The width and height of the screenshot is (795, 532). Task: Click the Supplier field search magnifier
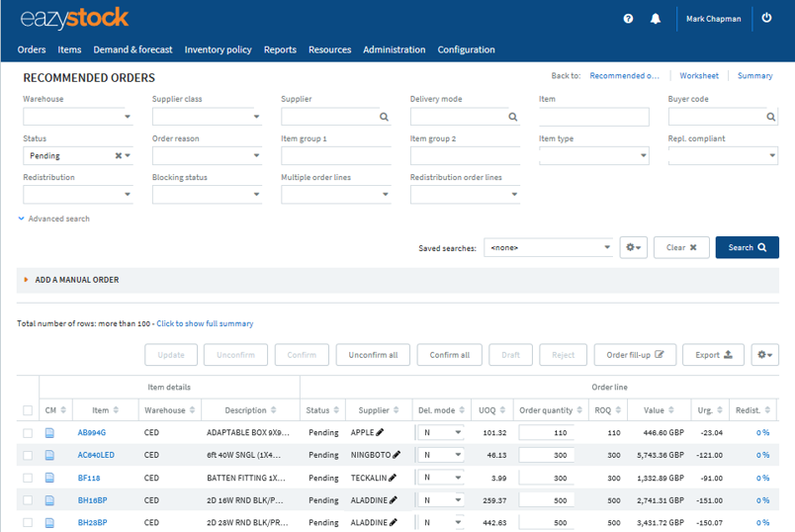pyautogui.click(x=384, y=117)
